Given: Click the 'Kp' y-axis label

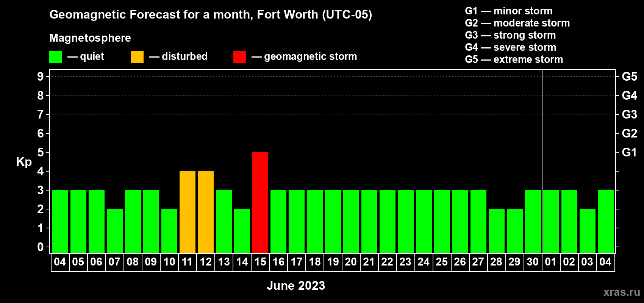Looking at the screenshot, I should tap(24, 162).
